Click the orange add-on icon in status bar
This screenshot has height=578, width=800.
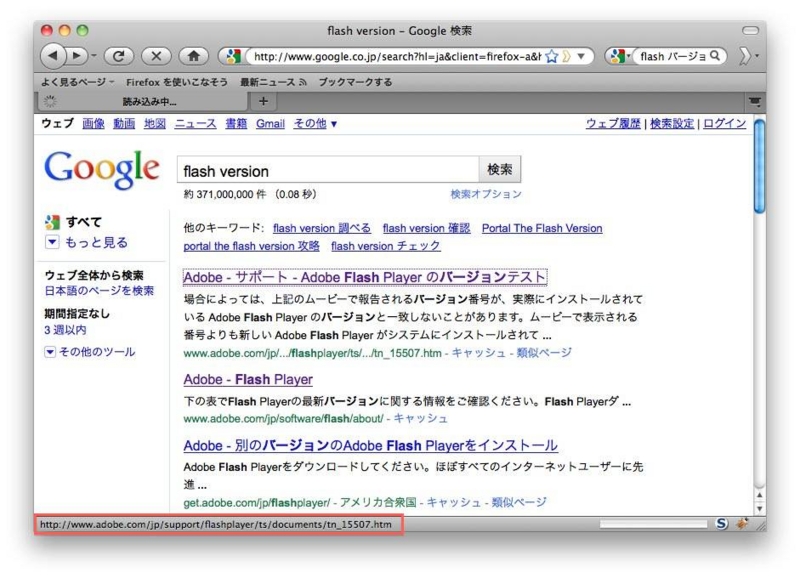coord(741,523)
